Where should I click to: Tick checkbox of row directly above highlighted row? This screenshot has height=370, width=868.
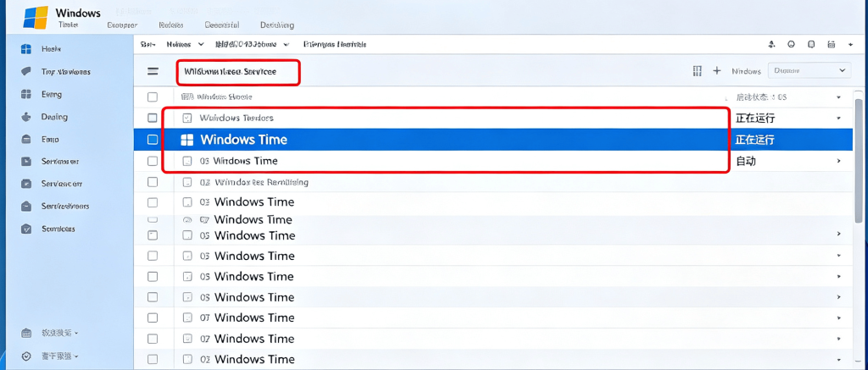(x=153, y=118)
